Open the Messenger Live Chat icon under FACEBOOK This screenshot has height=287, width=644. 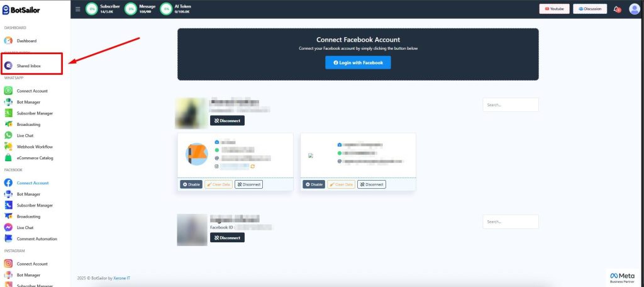8,227
